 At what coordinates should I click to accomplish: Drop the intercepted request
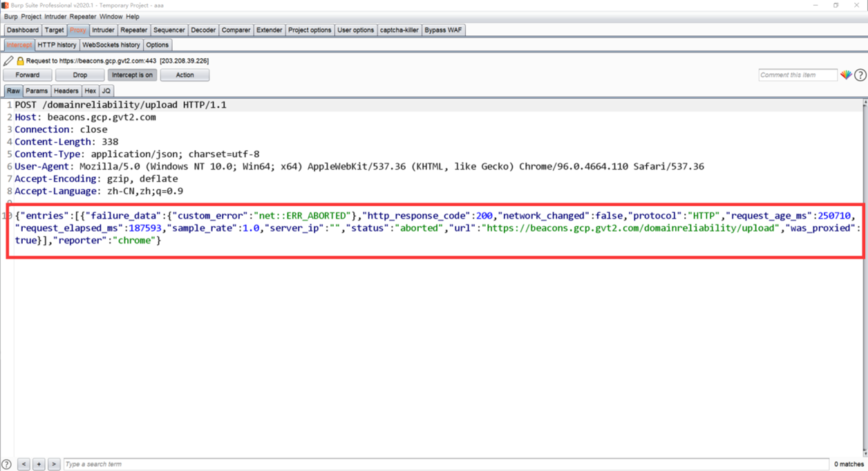coord(80,75)
